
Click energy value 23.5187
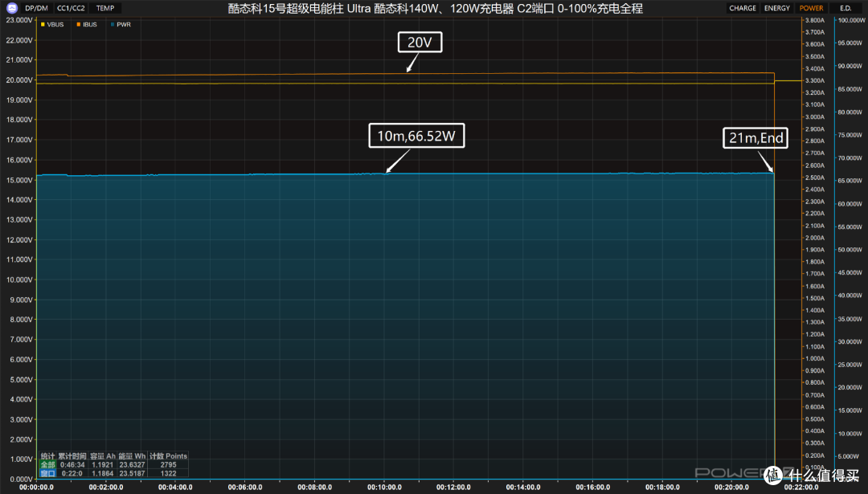tap(133, 474)
